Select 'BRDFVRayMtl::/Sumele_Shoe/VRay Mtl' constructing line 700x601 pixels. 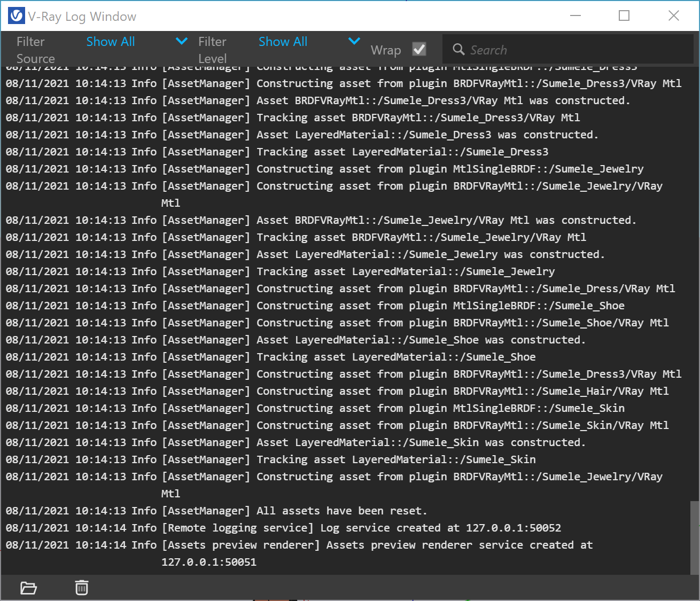tap(337, 323)
